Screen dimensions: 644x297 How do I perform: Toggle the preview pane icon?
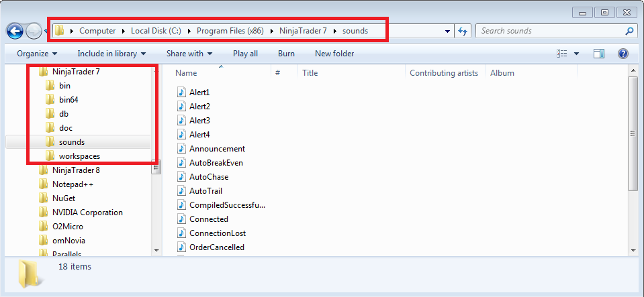pyautogui.click(x=599, y=54)
